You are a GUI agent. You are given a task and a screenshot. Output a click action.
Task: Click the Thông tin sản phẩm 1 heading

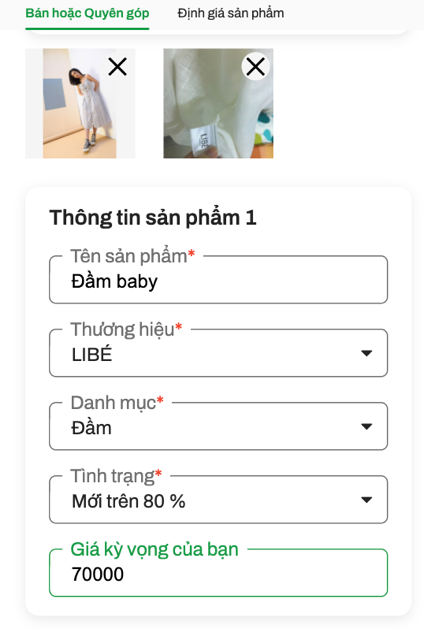tap(153, 218)
